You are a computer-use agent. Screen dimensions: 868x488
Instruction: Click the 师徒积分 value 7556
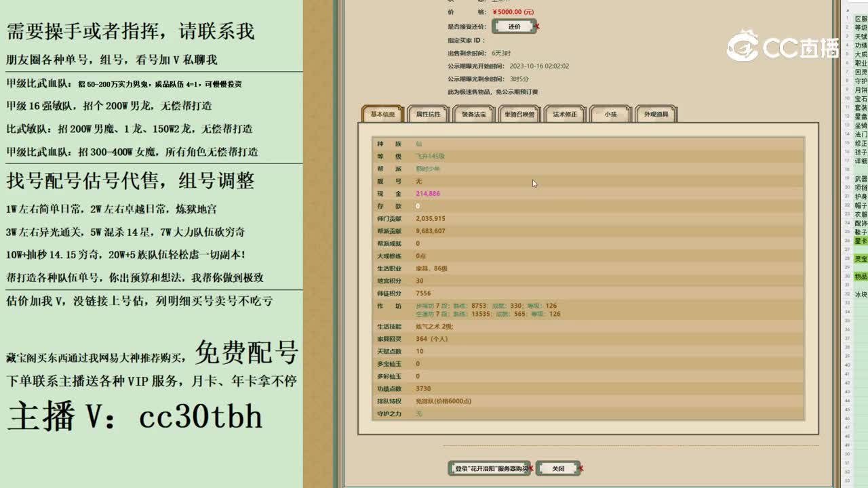[x=423, y=293]
